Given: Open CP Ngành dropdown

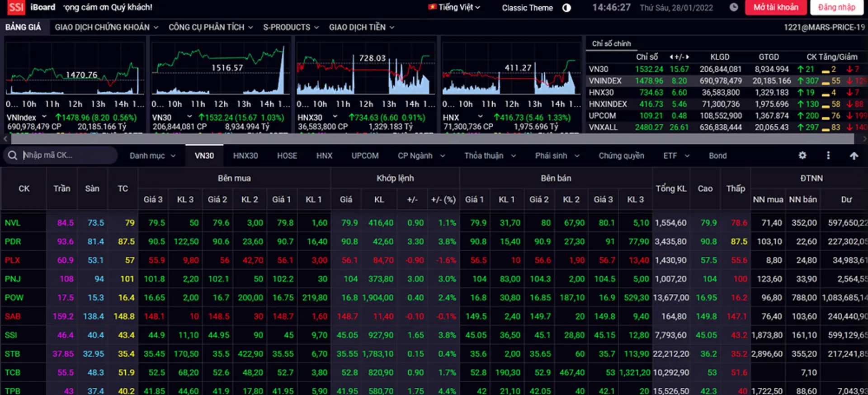Looking at the screenshot, I should 421,156.
